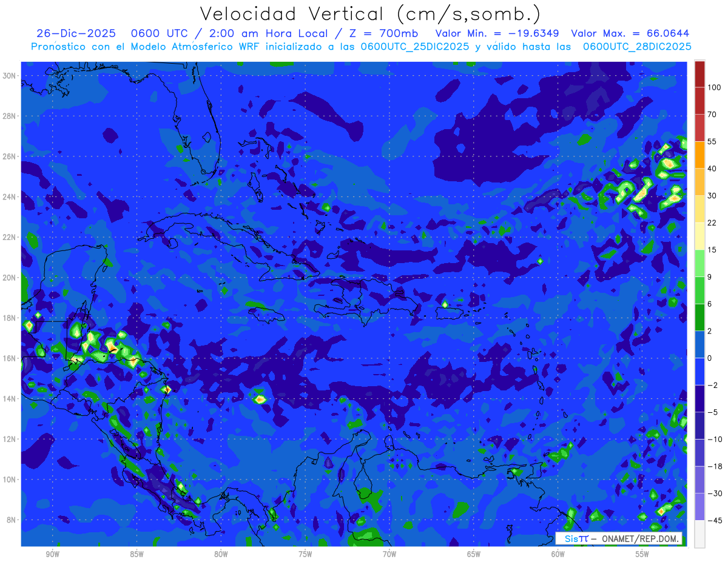Click the blue colorbar segment between 0 and 2

pyautogui.click(x=699, y=344)
